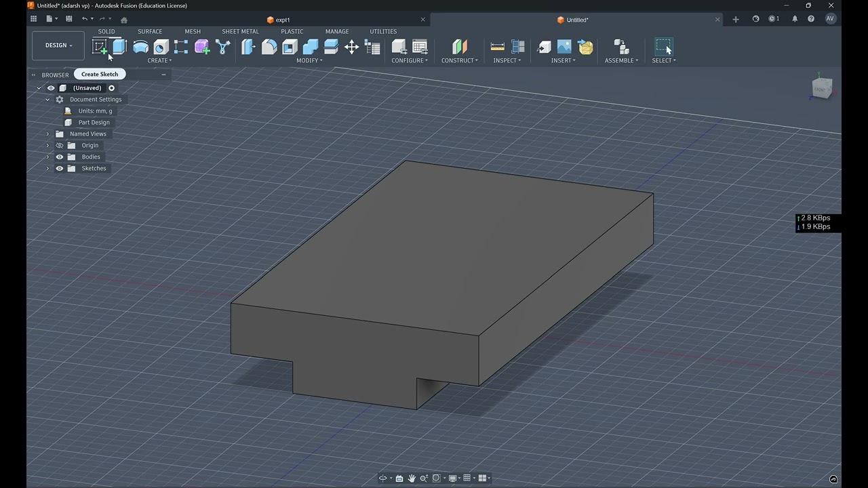The width and height of the screenshot is (868, 488).
Task: Select the Measure tool icon
Action: click(x=498, y=47)
